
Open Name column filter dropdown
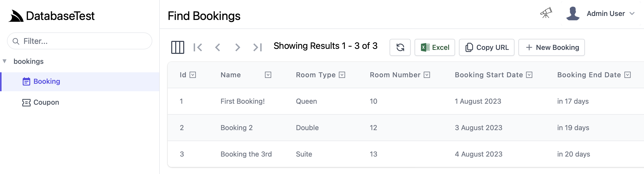pyautogui.click(x=268, y=75)
